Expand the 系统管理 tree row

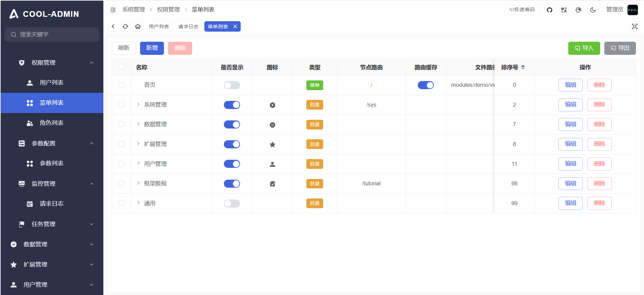(138, 105)
